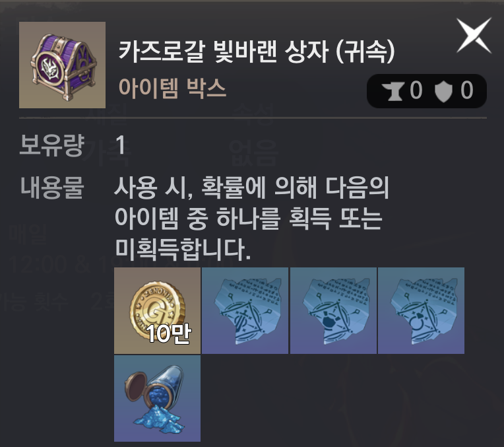Screen dimensions: 504x447
Task: Click the faded 12:00 schedule text
Action: (38, 265)
